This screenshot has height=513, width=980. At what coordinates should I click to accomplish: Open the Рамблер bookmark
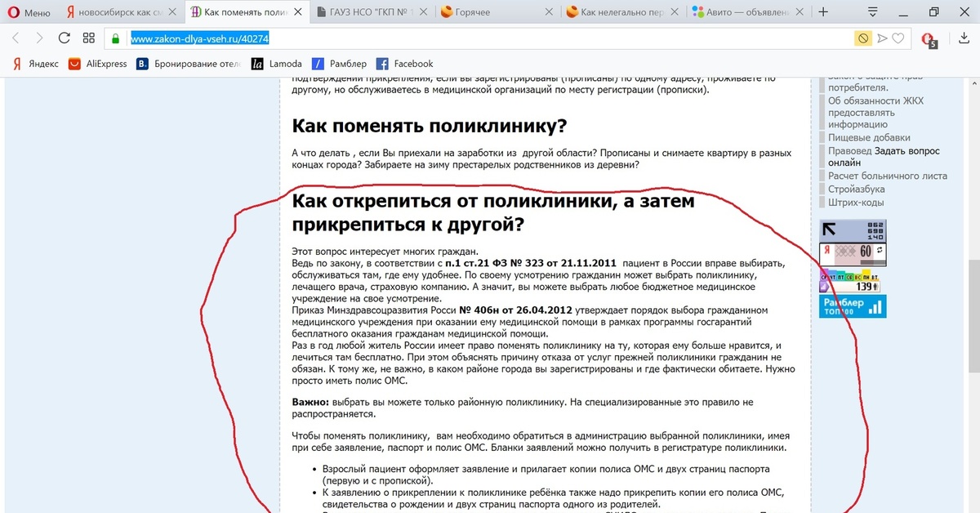click(340, 64)
